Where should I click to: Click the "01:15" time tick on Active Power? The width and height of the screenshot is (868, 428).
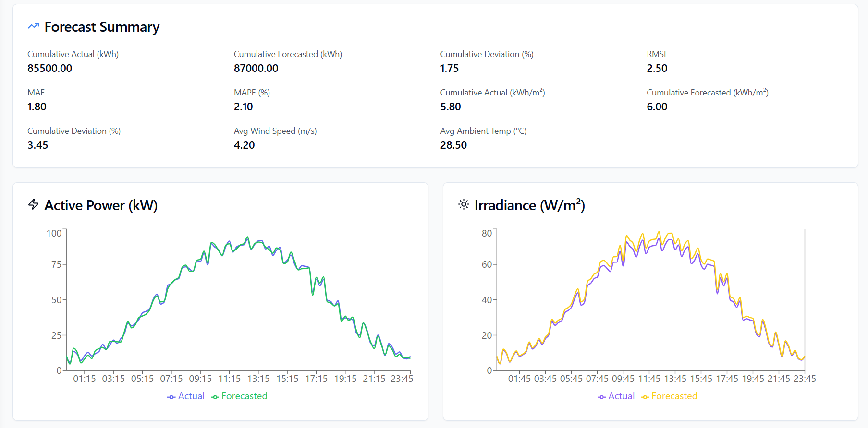pyautogui.click(x=85, y=379)
